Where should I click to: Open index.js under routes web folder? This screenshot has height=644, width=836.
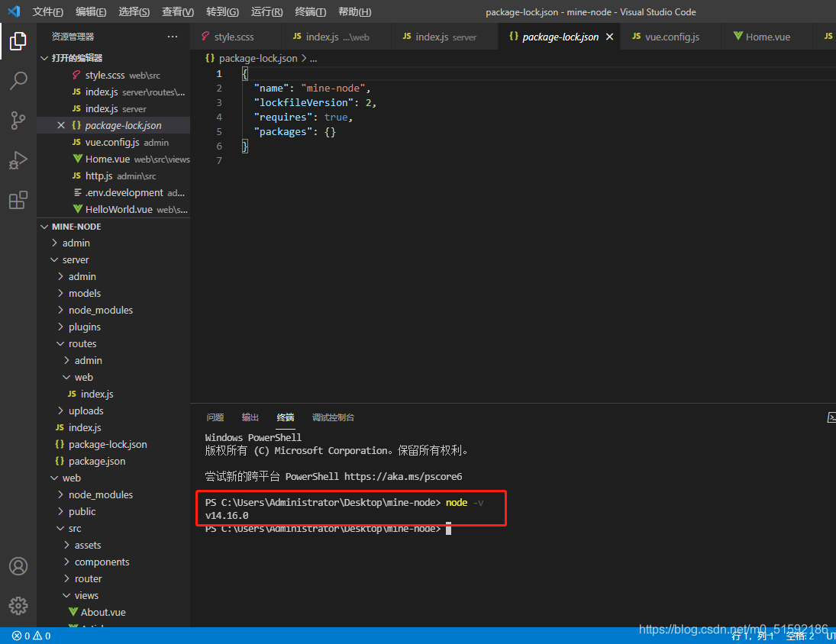pos(114,394)
